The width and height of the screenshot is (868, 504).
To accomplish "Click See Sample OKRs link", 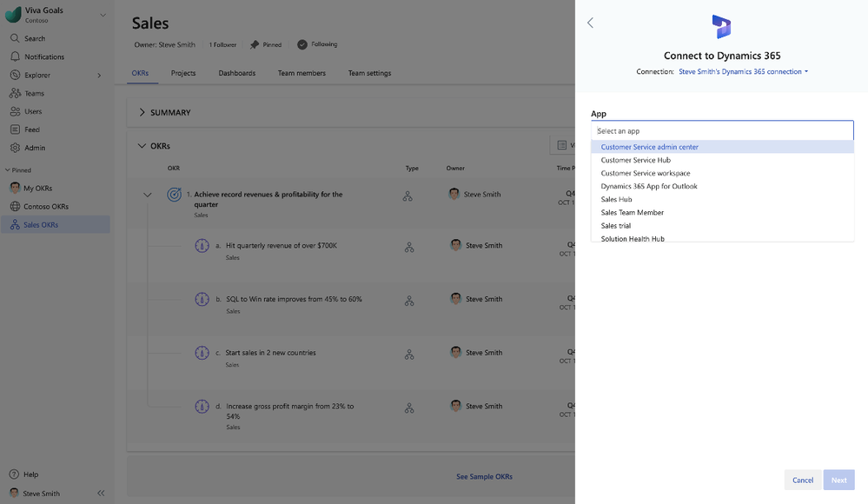I will click(484, 477).
